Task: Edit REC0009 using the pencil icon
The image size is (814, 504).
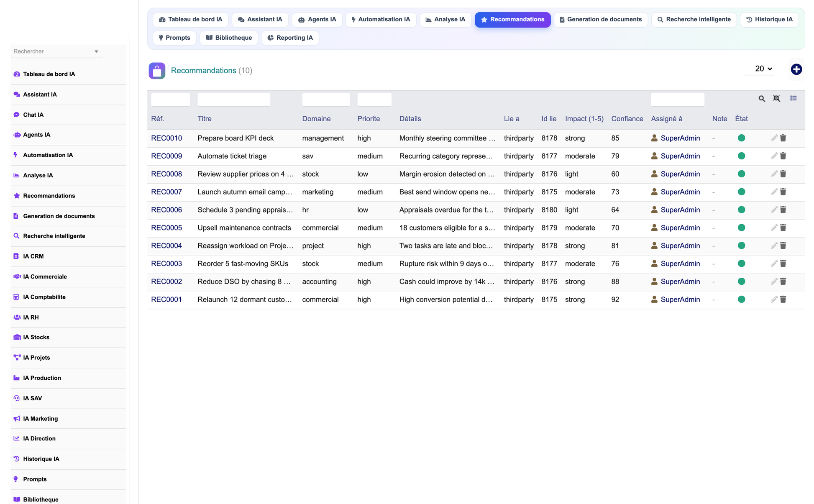Action: pyautogui.click(x=774, y=156)
